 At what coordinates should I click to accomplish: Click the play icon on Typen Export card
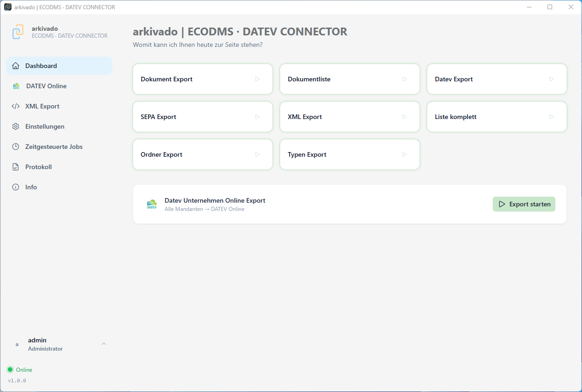(405, 154)
